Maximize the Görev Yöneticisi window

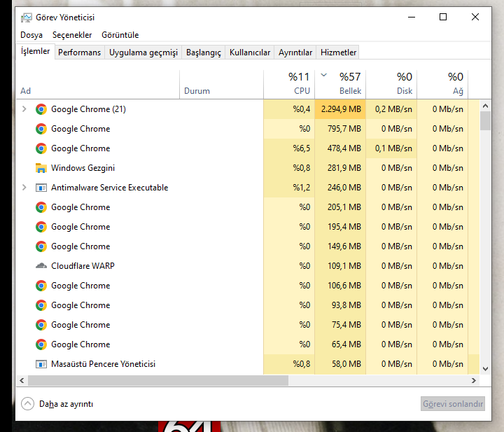tap(443, 17)
